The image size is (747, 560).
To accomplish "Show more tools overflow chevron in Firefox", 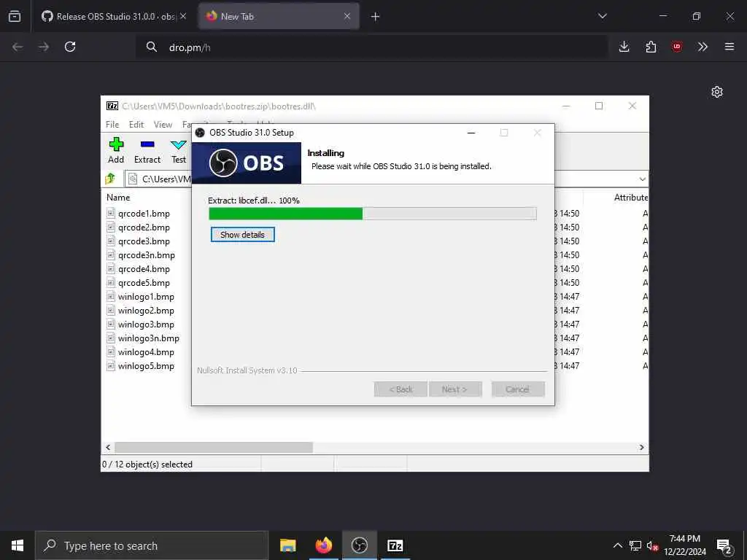I will point(703,47).
